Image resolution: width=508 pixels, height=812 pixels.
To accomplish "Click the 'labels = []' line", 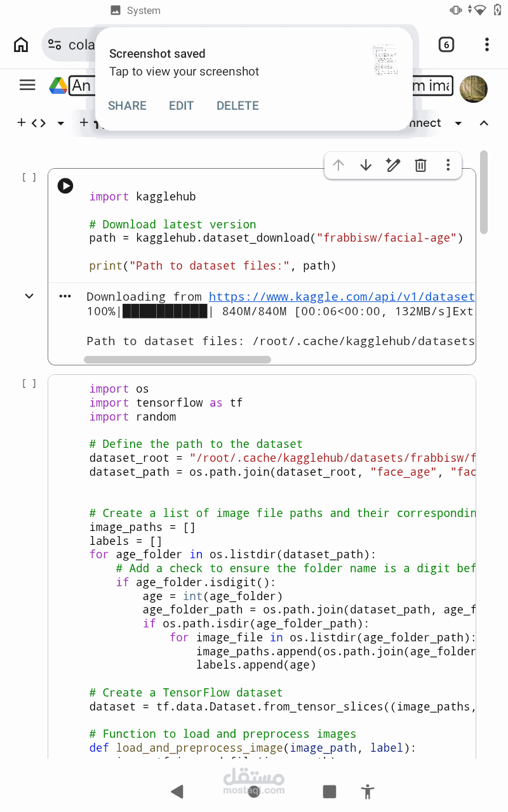I will [126, 541].
